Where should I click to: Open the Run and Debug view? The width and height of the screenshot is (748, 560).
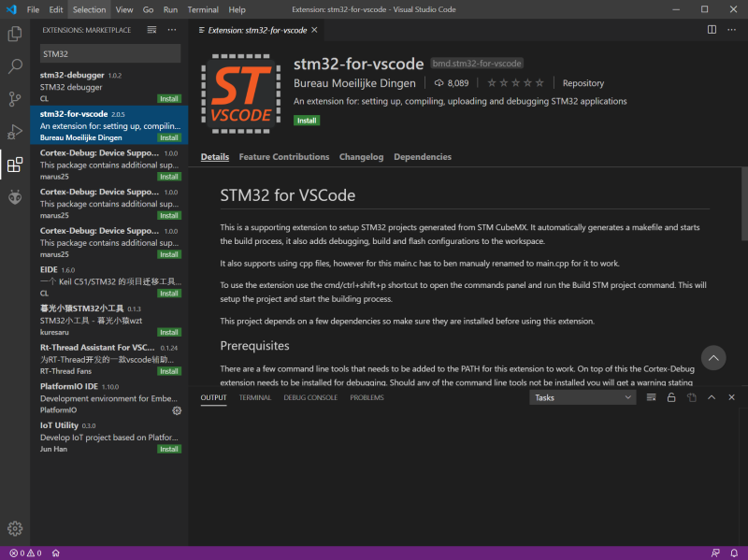pyautogui.click(x=14, y=131)
